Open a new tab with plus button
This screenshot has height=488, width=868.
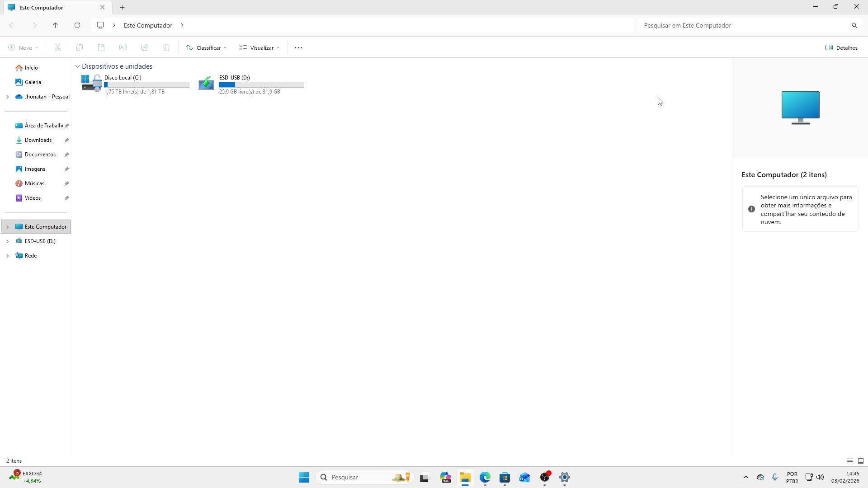(x=122, y=7)
